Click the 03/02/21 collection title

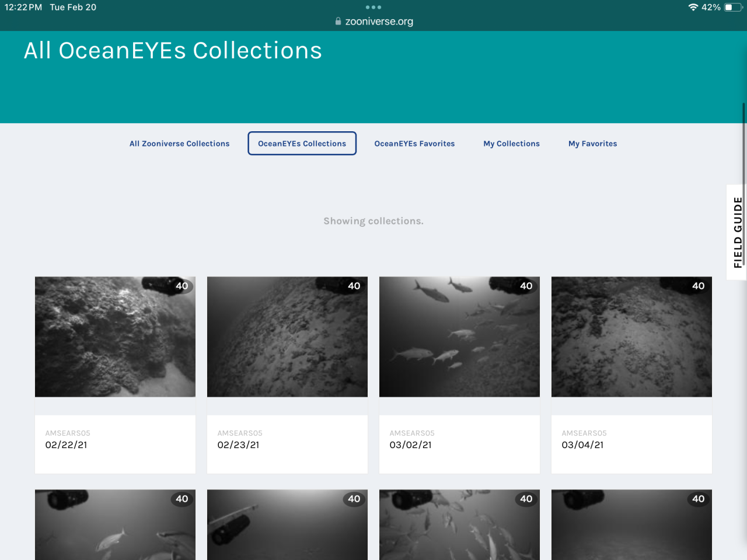[411, 445]
